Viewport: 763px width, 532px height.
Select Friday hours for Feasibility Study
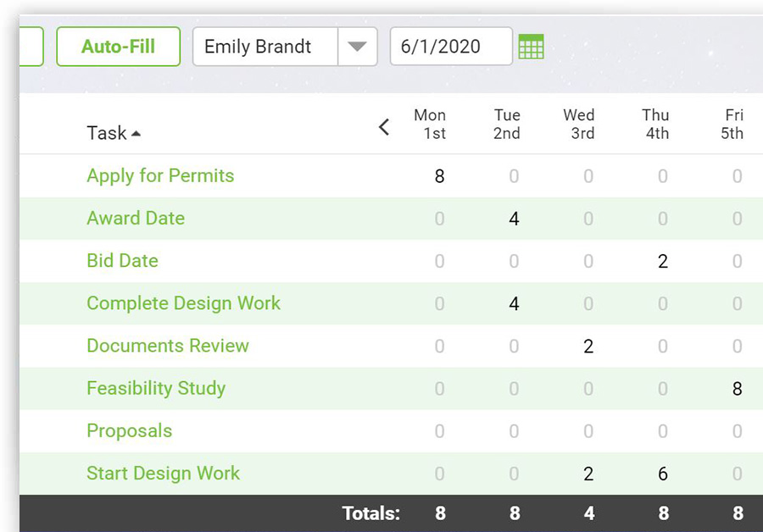738,389
